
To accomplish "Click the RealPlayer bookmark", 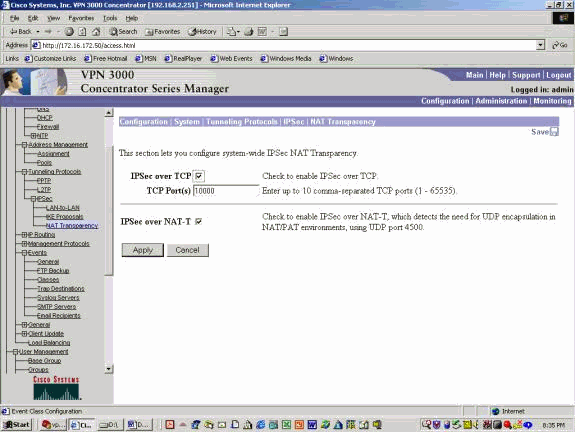I will coord(183,59).
